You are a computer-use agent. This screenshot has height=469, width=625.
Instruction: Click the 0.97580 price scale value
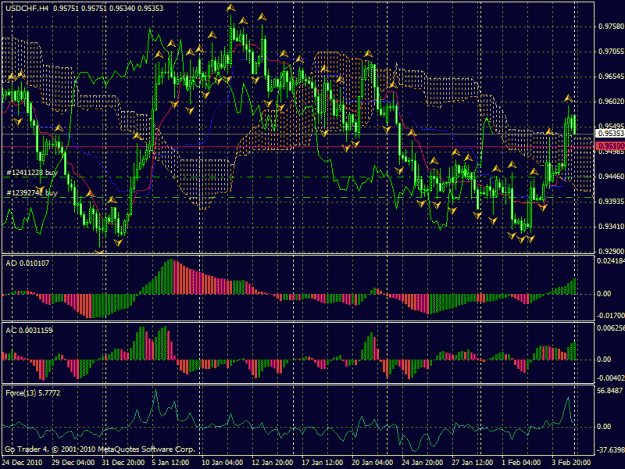[x=611, y=26]
